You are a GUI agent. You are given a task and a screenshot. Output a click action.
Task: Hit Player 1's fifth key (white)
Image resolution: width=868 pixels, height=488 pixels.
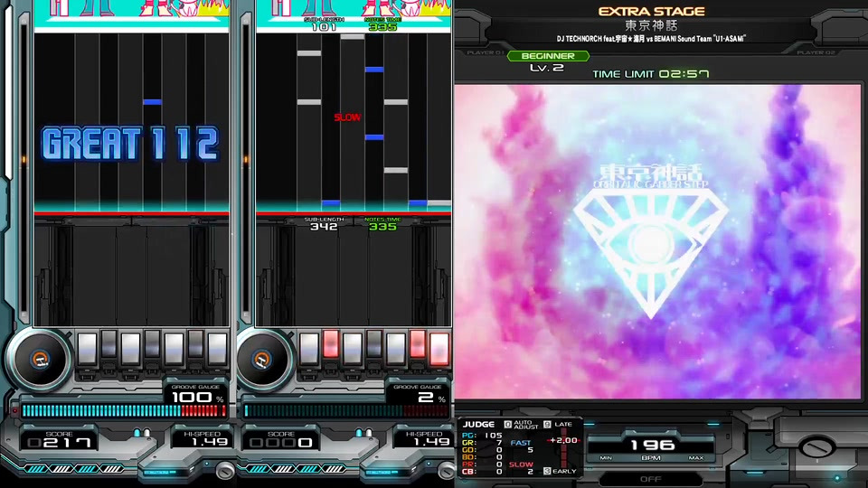pyautogui.click(x=174, y=348)
